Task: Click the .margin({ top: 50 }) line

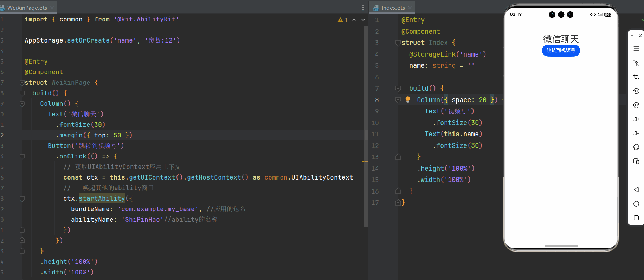Action: [x=94, y=135]
